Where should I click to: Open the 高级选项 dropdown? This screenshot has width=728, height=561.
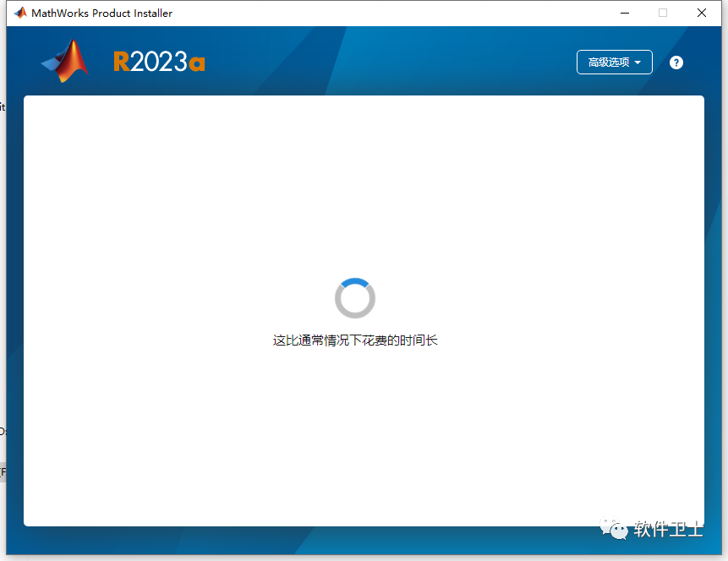pos(614,63)
